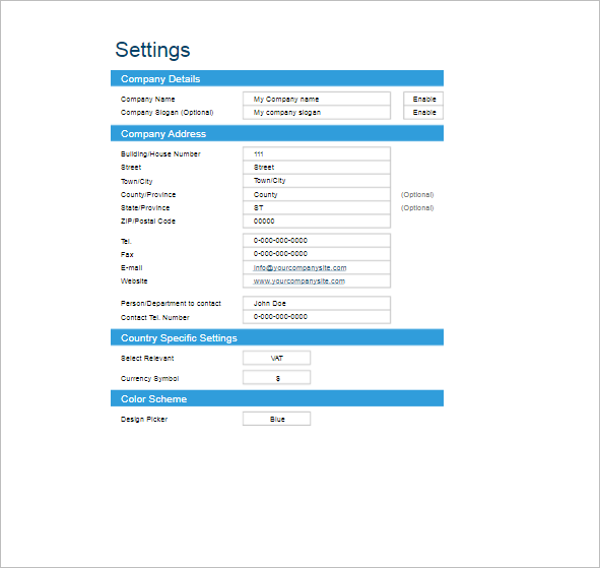Image resolution: width=600 pixels, height=568 pixels.
Task: Open the Select Relevant VAT dropdown
Action: click(277, 358)
